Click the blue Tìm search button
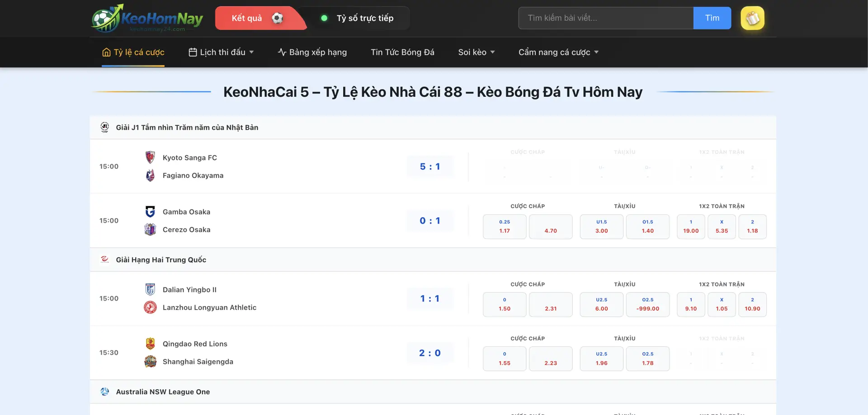This screenshot has height=415, width=868. click(x=712, y=18)
